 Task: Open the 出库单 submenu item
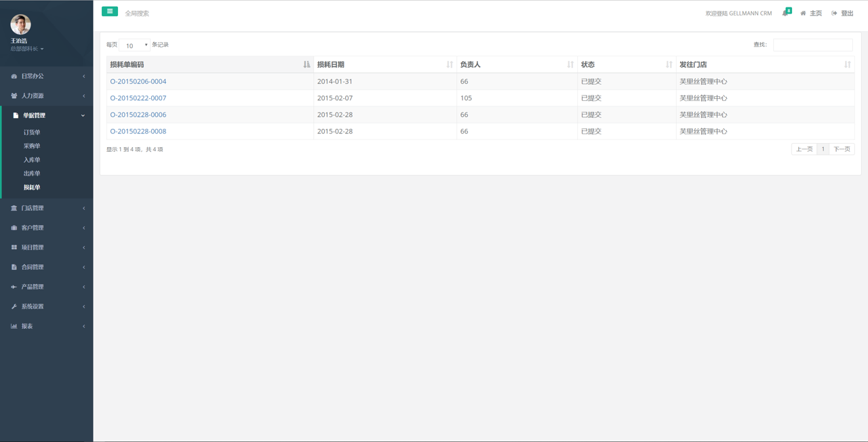coord(32,174)
